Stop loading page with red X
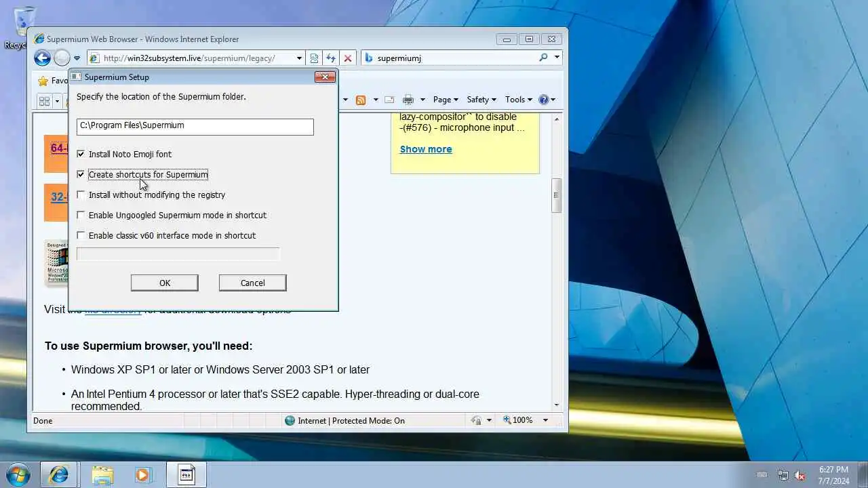The width and height of the screenshot is (868, 488). [x=348, y=58]
